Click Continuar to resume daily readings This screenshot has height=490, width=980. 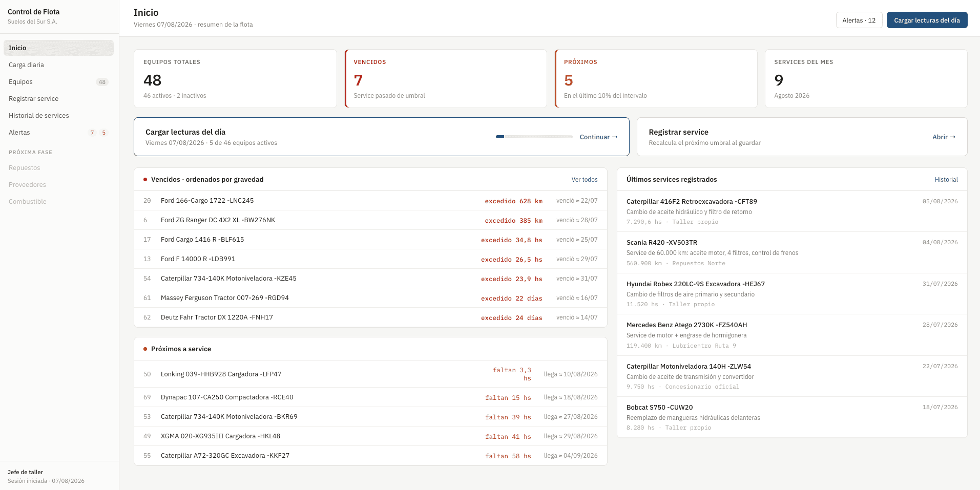click(598, 137)
